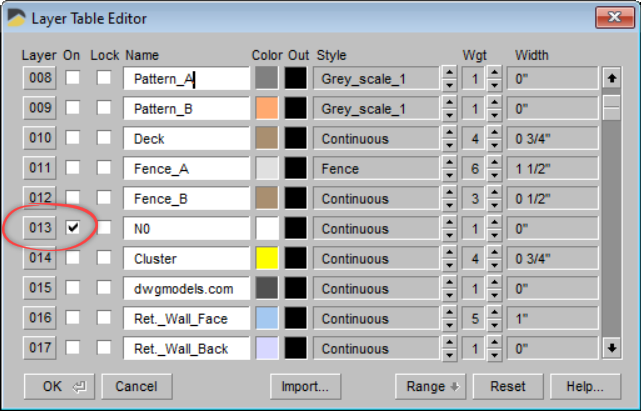
Task: Click the scrollbar down arrow
Action: (611, 348)
